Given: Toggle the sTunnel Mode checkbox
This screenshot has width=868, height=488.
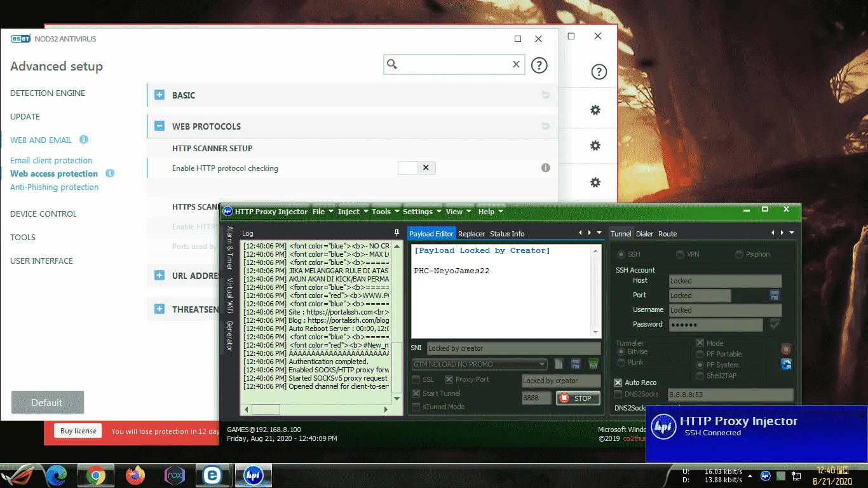Looking at the screenshot, I should pos(416,407).
